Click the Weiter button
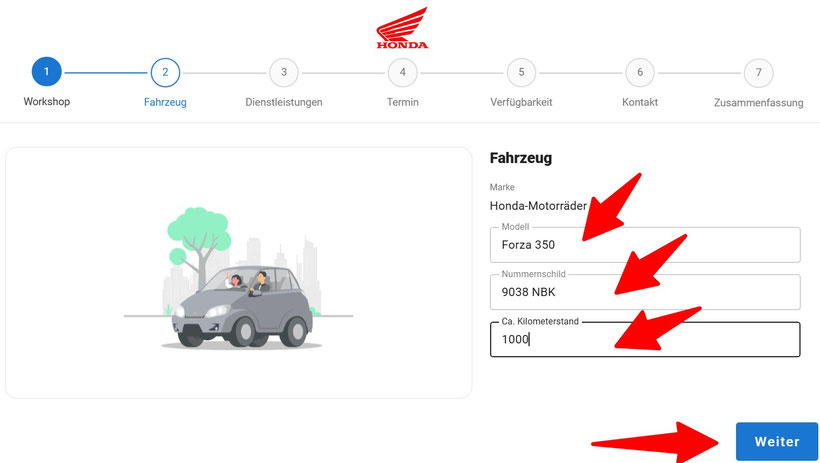820x463 pixels. 777,442
